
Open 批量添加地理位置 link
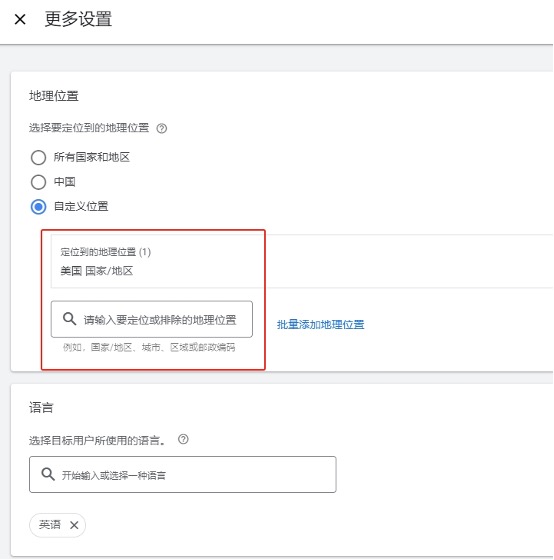click(x=320, y=325)
